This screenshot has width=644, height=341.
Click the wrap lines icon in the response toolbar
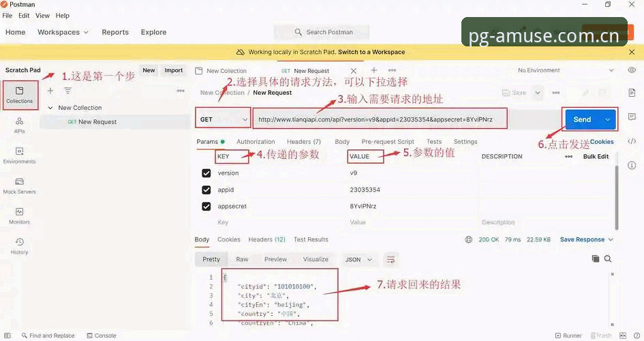pos(390,259)
